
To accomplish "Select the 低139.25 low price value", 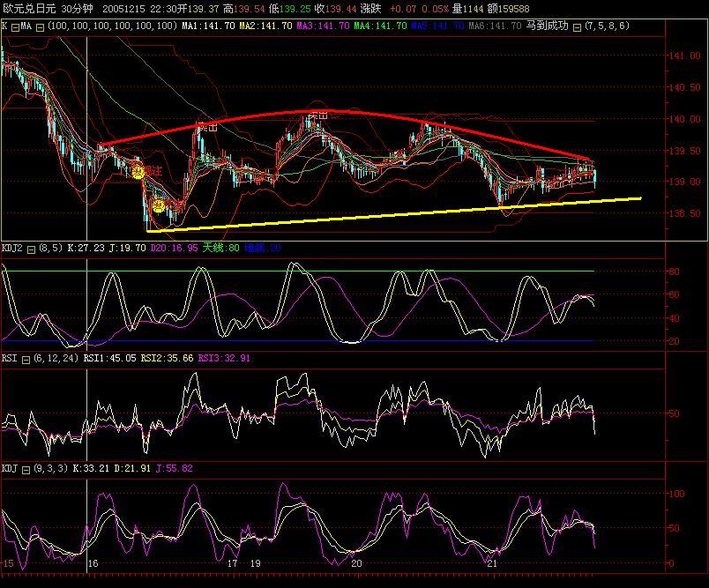I will coord(289,9).
